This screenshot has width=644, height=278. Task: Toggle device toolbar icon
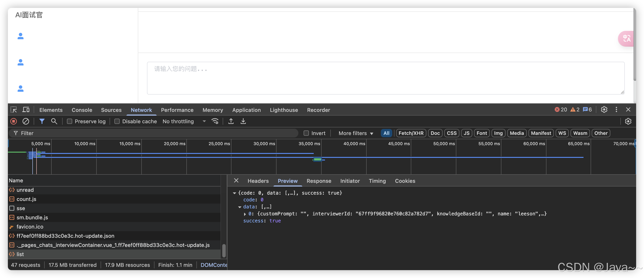(x=26, y=110)
